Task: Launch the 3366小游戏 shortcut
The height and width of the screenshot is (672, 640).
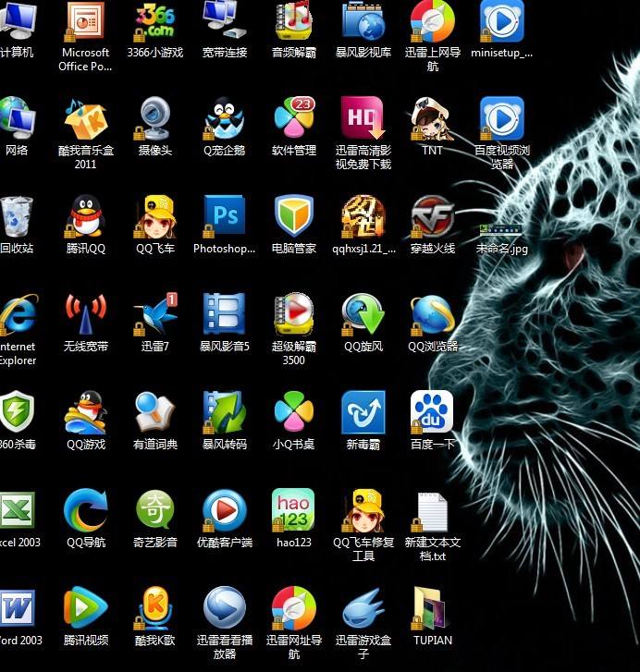Action: (x=154, y=21)
